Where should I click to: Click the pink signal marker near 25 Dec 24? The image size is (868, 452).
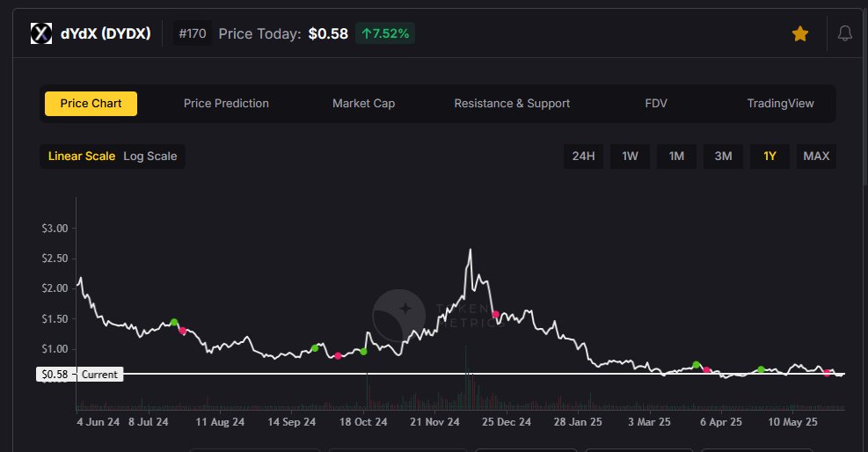[495, 315]
